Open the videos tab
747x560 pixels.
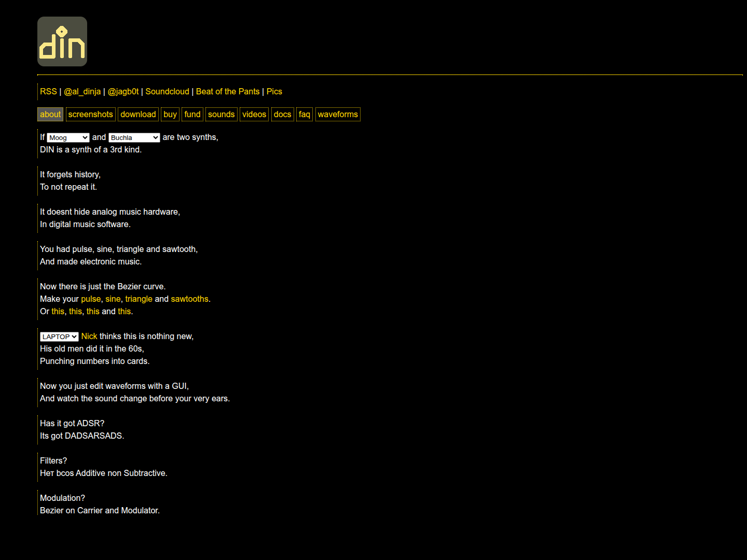pyautogui.click(x=254, y=115)
